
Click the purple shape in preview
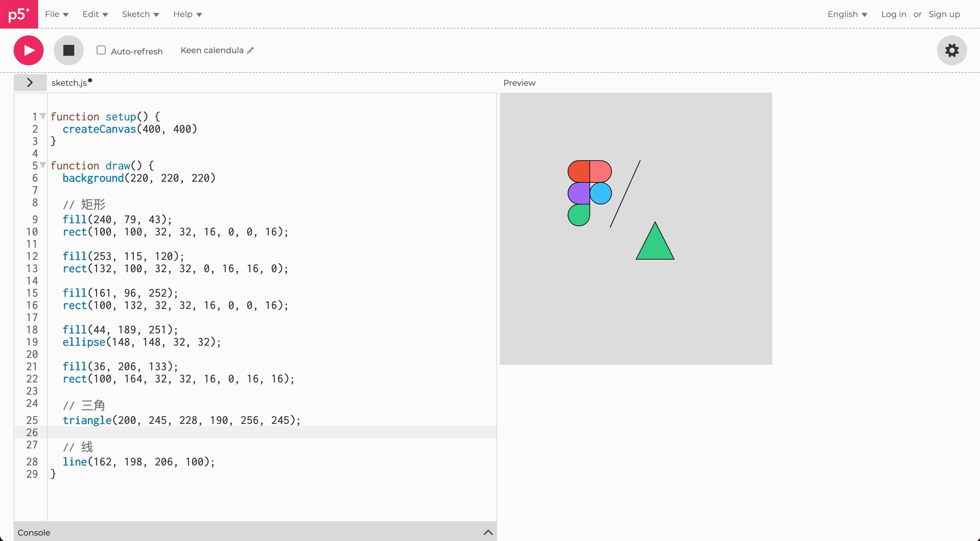[579, 193]
